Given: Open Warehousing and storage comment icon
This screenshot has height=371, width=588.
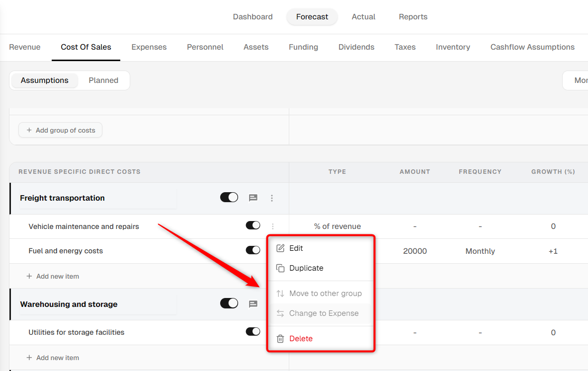Looking at the screenshot, I should click(x=253, y=304).
